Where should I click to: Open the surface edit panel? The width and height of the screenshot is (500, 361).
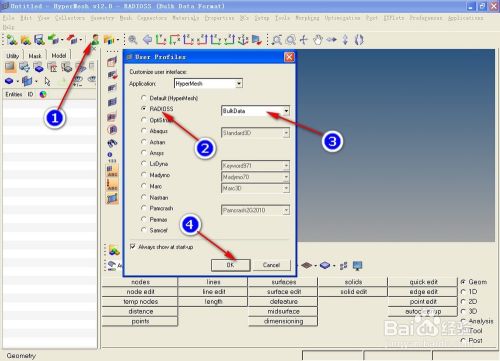[x=283, y=292]
